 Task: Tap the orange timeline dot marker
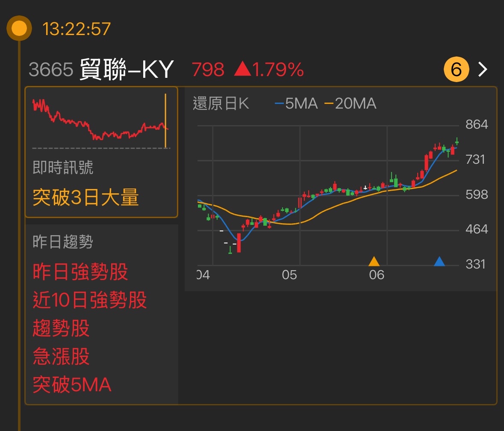(19, 28)
